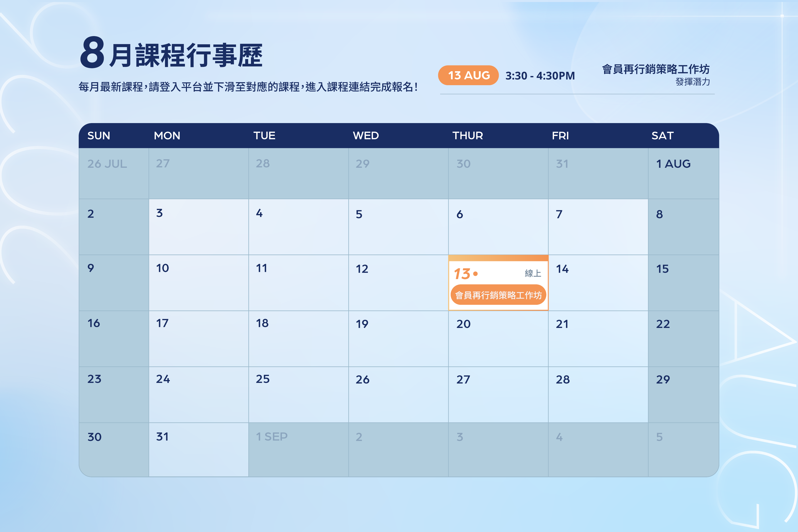Viewport: 798px width, 532px height.
Task: Select the 3:30 - 4:30PM time text
Action: tap(540, 76)
